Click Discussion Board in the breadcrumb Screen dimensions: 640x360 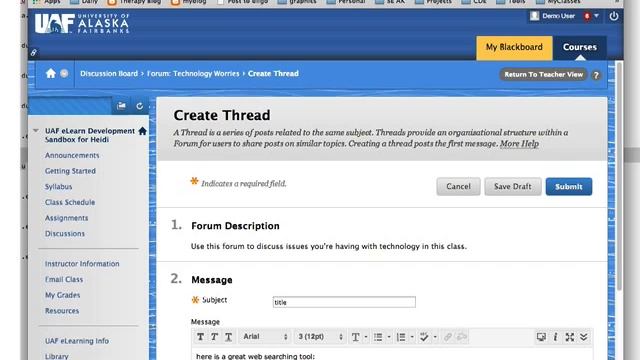tap(109, 74)
